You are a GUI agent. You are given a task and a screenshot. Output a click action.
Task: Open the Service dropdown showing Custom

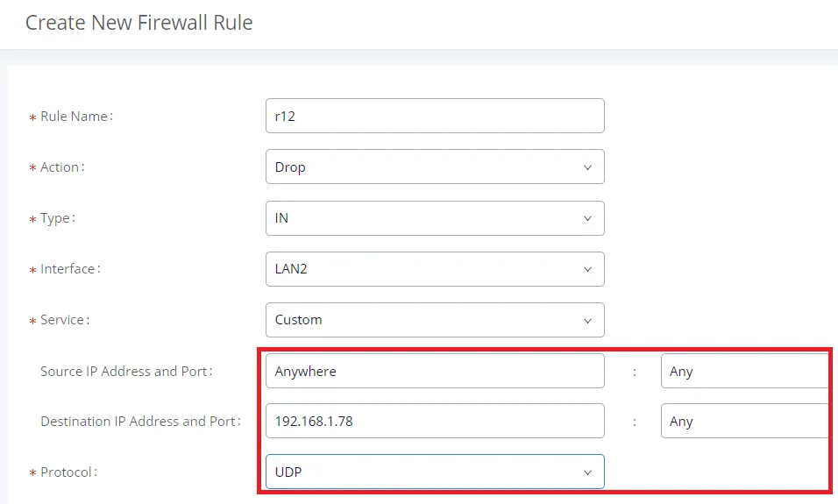tap(435, 320)
